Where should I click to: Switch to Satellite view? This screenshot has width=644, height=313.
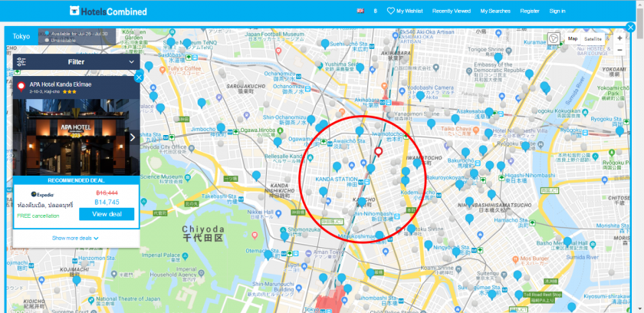pos(593,38)
